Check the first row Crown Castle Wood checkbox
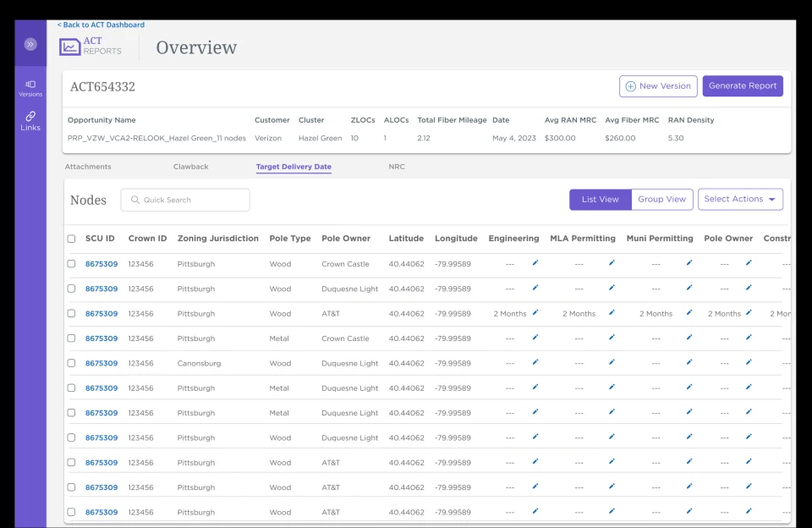The height and width of the screenshot is (528, 812). click(x=71, y=264)
